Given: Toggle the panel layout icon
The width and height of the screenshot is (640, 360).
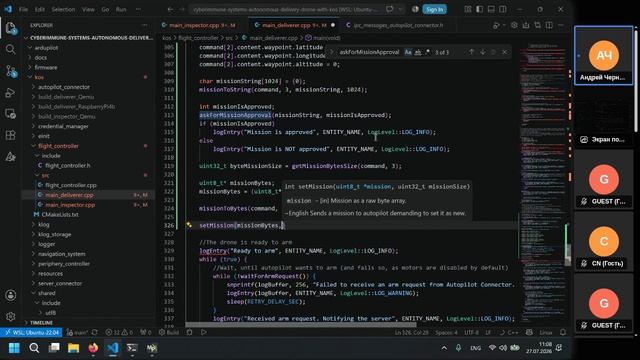Looking at the screenshot, I should tap(491, 9).
